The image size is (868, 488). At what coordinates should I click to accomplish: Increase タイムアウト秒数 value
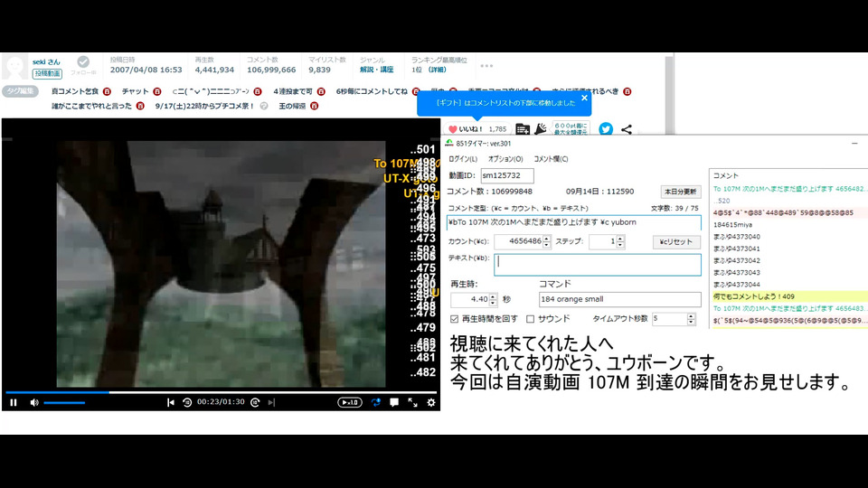pyautogui.click(x=691, y=316)
